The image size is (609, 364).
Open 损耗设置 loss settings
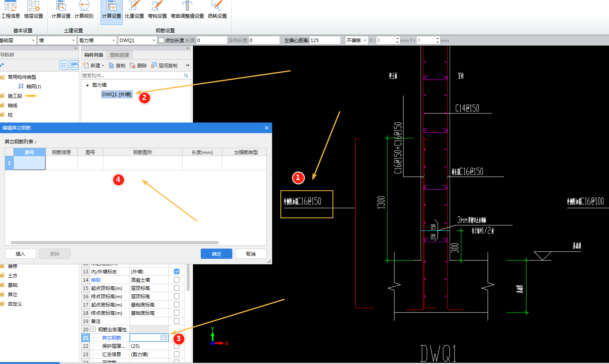pos(217,10)
